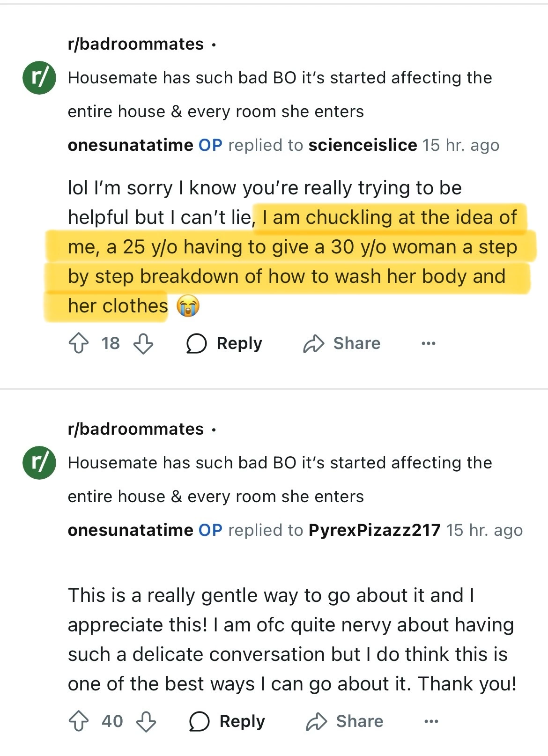Upvote the comment with 40 votes
Viewport: 548px width, 756px height.
tap(79, 721)
